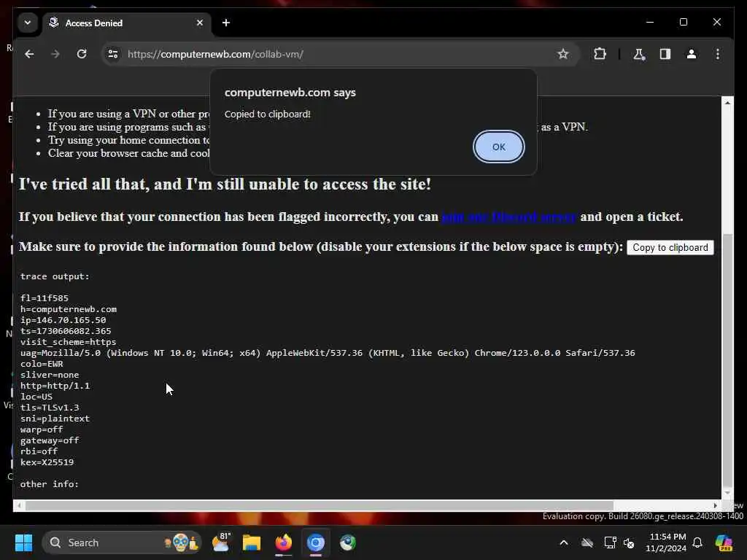The image size is (747, 560).
Task: Open Firefox from the taskbar
Action: 284,542
